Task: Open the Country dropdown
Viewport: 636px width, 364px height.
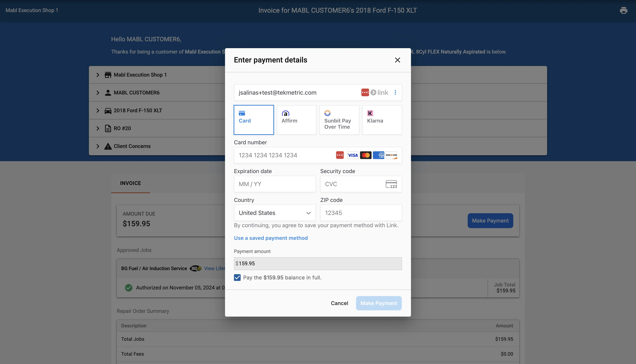Action: pos(274,213)
